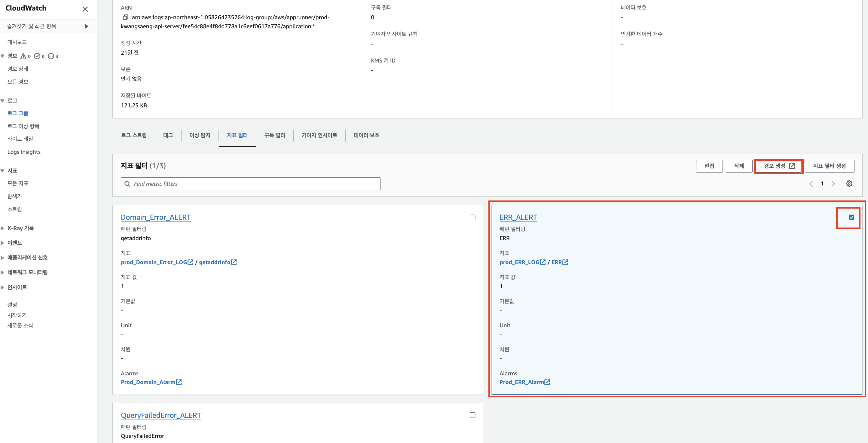The height and width of the screenshot is (443, 868).
Task: Go to the previous page of metric filters
Action: 811,184
